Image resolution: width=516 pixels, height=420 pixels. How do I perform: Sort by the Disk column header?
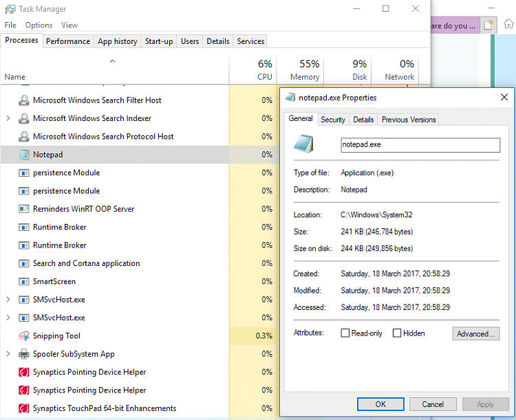[x=347, y=70]
